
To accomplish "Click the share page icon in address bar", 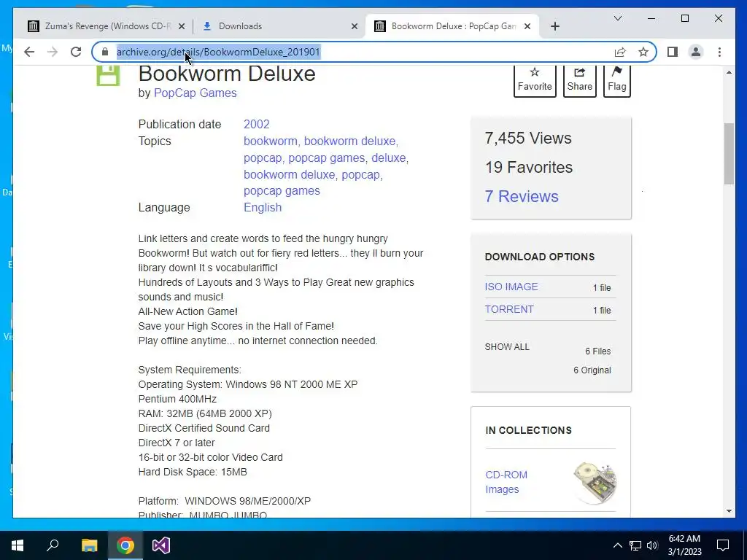I will point(620,52).
